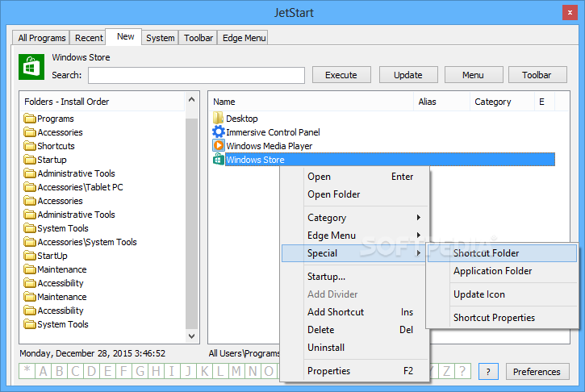Click the question mark help button
The image size is (585, 392).
[x=488, y=372]
